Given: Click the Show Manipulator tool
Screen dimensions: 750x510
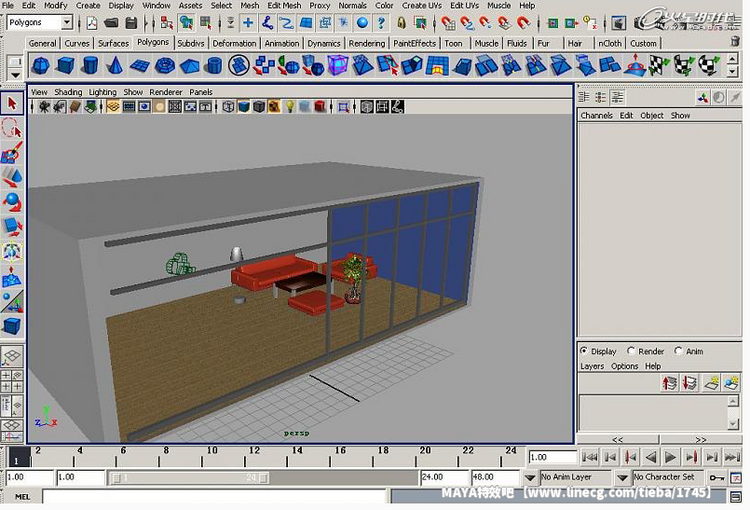Looking at the screenshot, I should [x=12, y=301].
